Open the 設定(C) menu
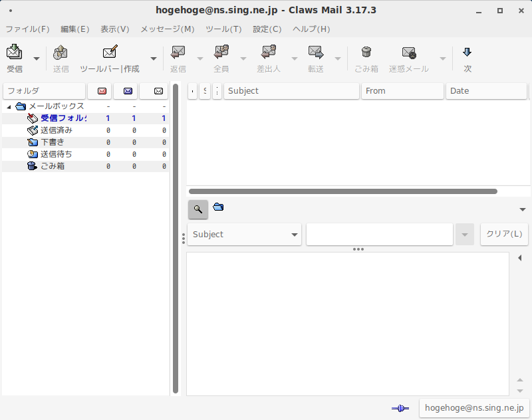The width and height of the screenshot is (532, 420). pyautogui.click(x=267, y=29)
